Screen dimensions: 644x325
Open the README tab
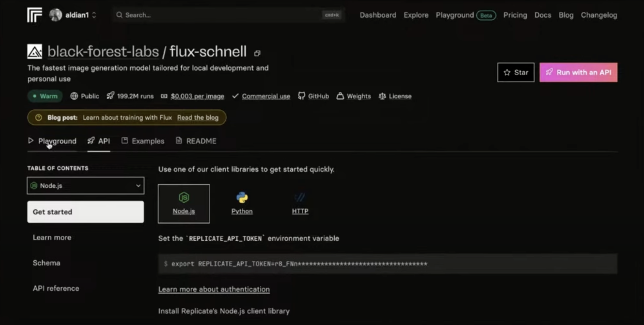[196, 141]
